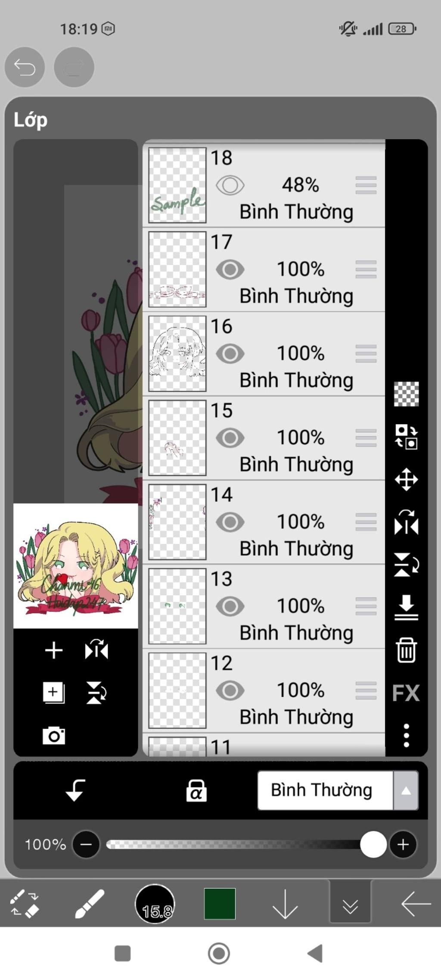Open the three-dots more options menu
The height and width of the screenshot is (980, 441).
(x=406, y=736)
